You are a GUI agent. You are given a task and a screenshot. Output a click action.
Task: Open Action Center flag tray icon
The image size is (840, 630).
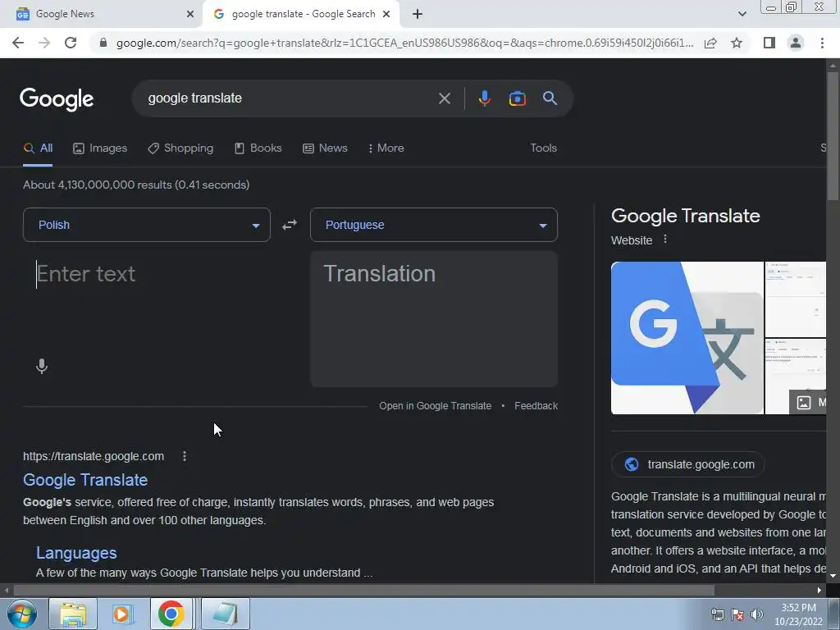737,614
